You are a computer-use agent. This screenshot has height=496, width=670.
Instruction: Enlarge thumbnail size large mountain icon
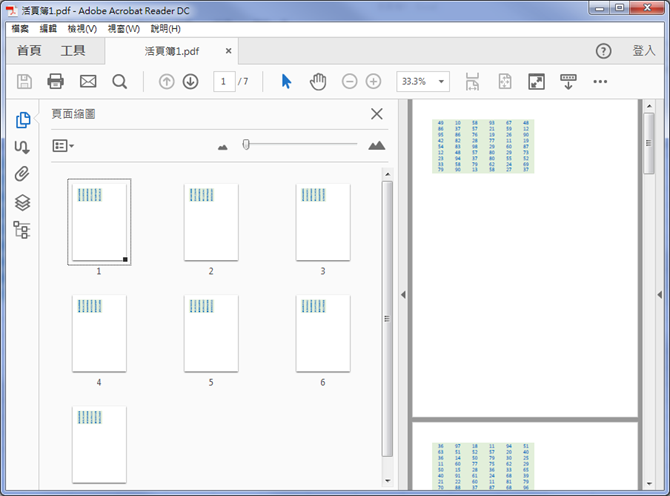coord(376,146)
